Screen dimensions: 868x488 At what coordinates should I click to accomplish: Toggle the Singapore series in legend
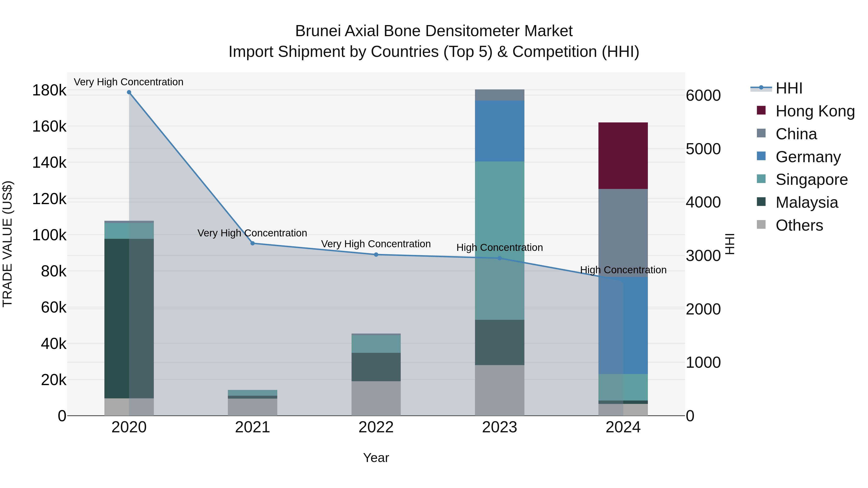[802, 179]
